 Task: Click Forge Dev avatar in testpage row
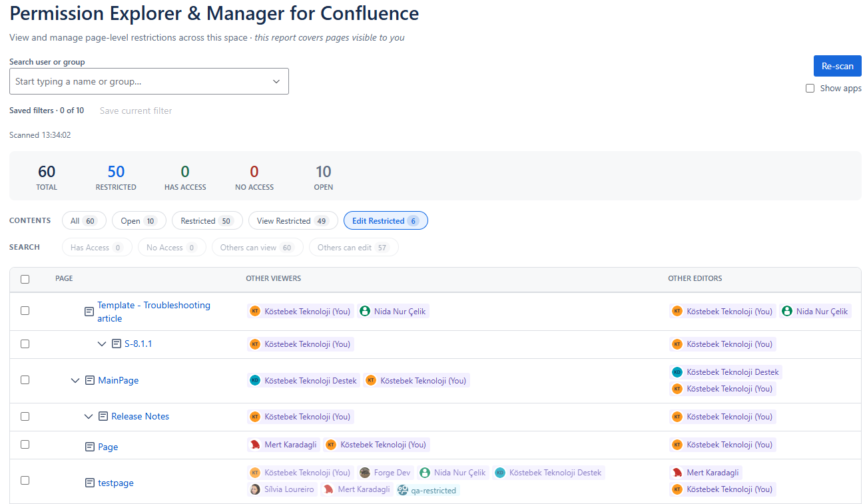[x=365, y=473]
